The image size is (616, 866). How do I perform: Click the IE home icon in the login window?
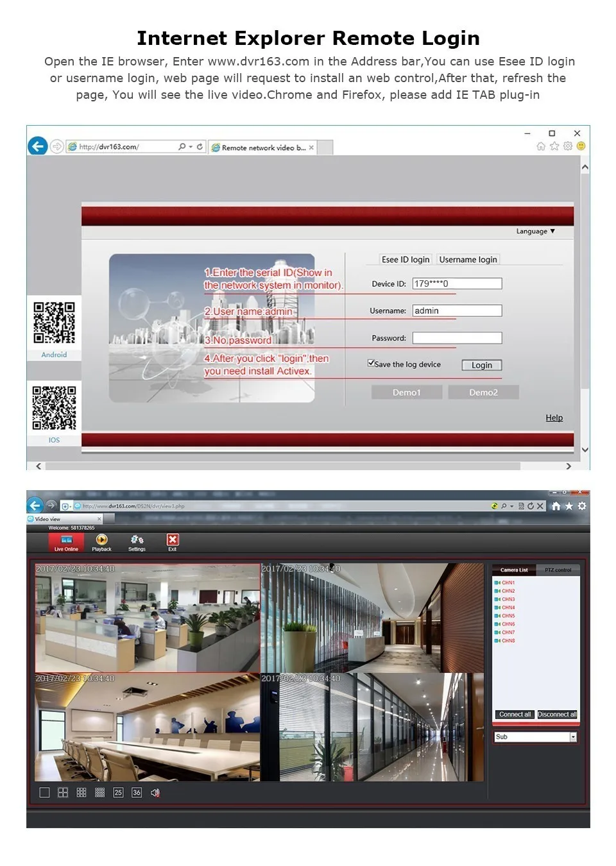pyautogui.click(x=541, y=146)
